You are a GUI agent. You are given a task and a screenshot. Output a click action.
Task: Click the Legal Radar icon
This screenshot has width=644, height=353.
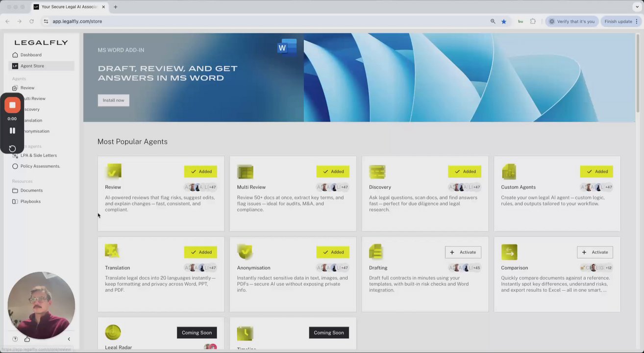(x=113, y=332)
